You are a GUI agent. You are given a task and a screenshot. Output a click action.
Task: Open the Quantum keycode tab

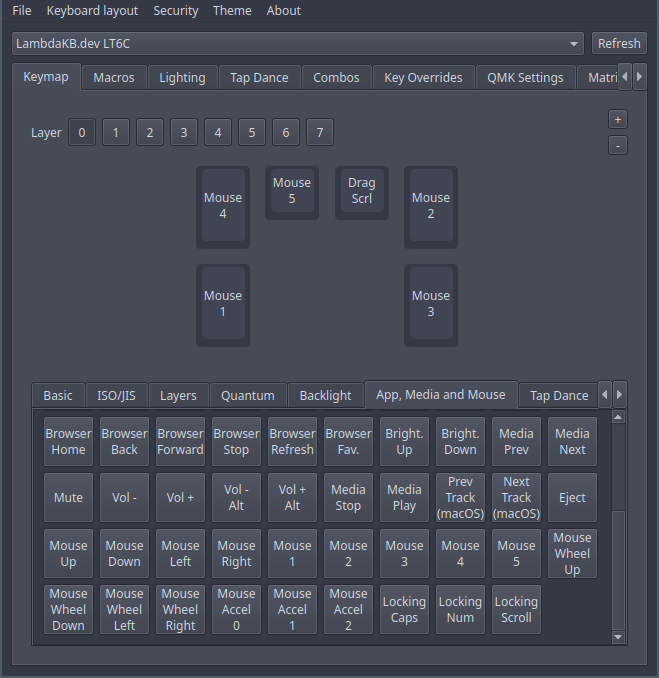point(248,396)
